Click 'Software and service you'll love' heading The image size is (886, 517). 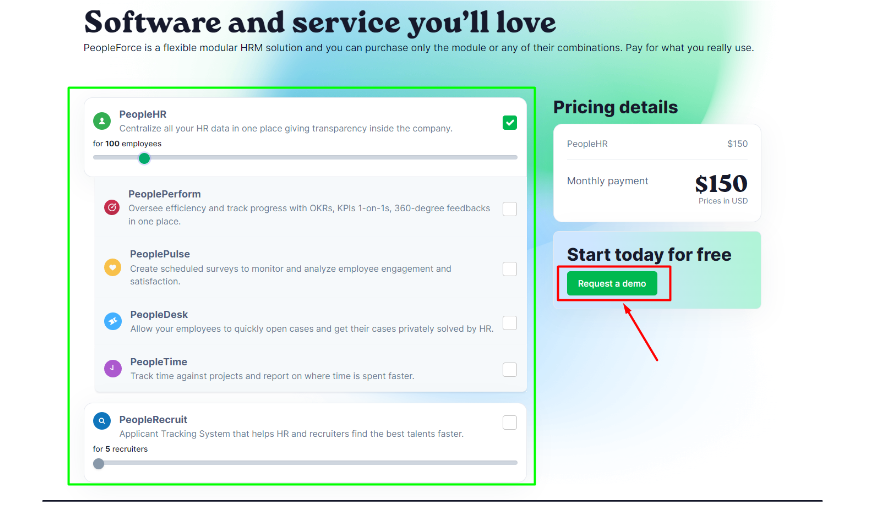pos(320,23)
